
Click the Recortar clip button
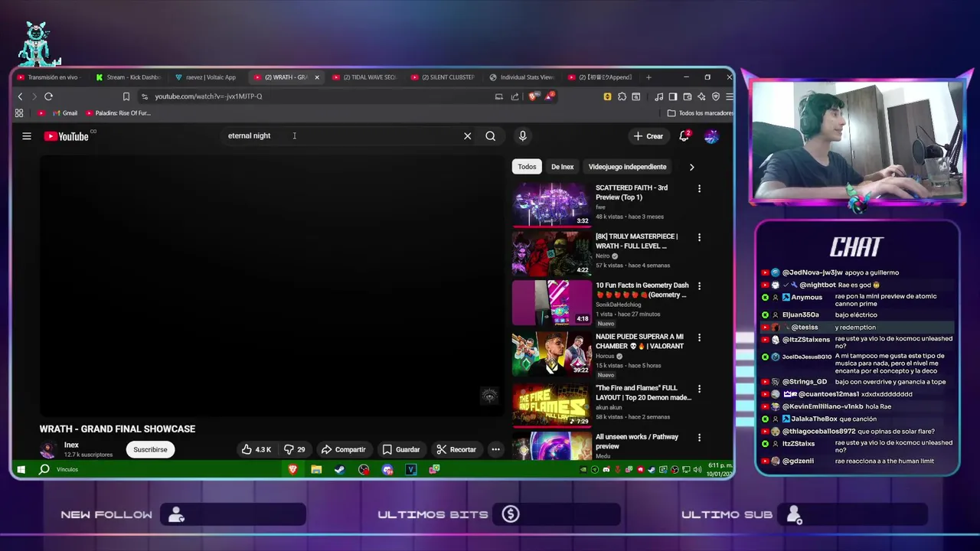click(x=456, y=449)
